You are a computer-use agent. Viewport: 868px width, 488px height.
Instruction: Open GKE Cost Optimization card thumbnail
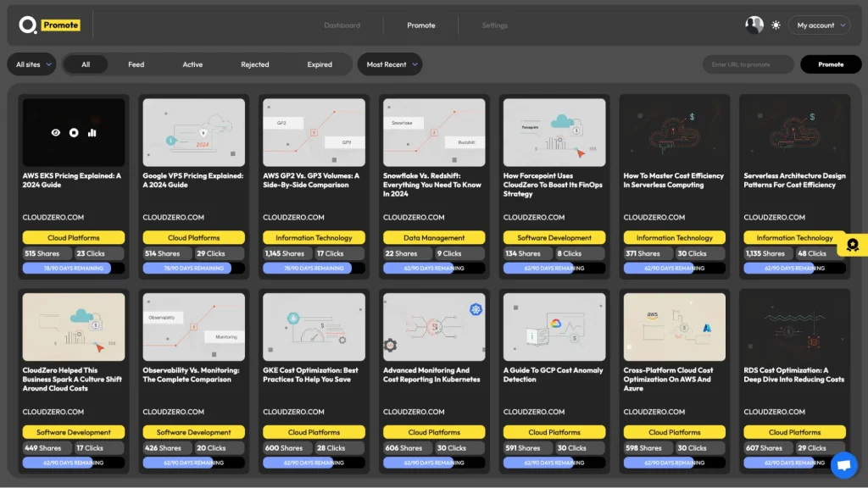(x=314, y=327)
